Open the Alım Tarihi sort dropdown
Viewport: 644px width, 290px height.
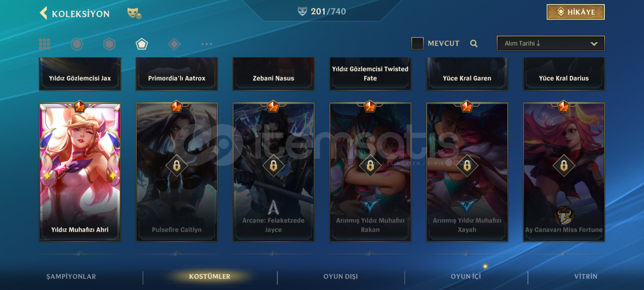coord(551,43)
